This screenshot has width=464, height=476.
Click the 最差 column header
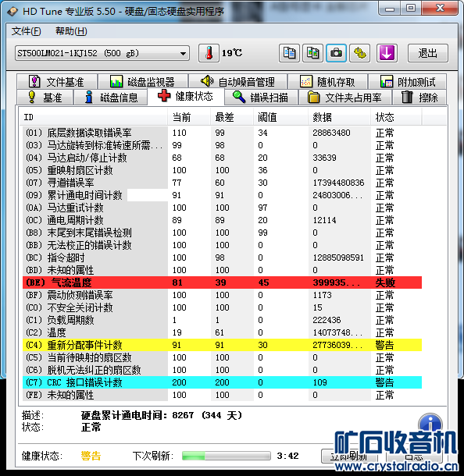click(232, 117)
